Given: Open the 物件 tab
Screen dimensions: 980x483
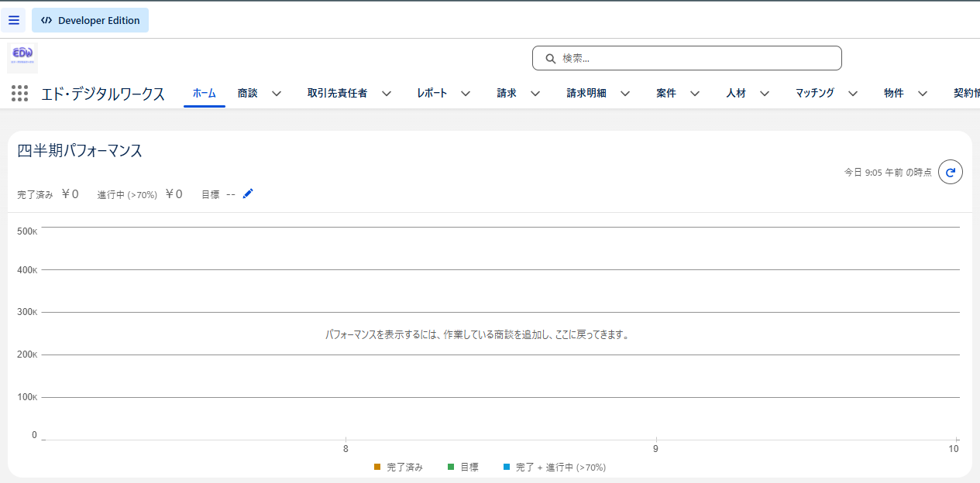Looking at the screenshot, I should pos(894,93).
